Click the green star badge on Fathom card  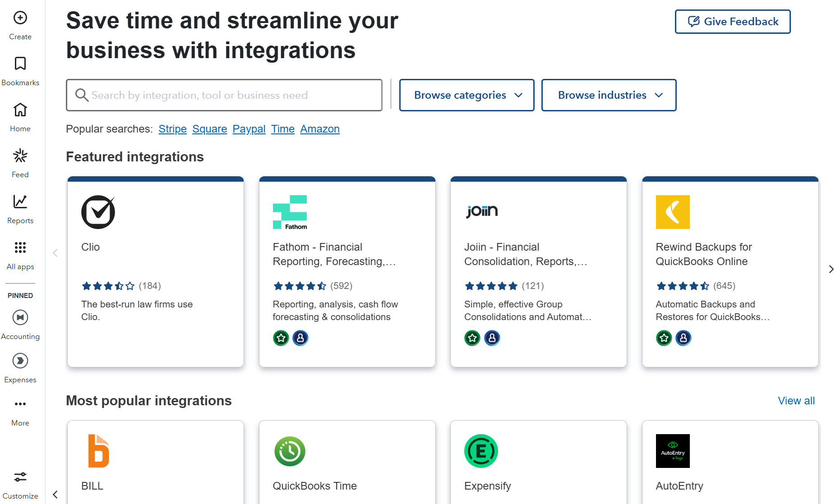pos(281,338)
